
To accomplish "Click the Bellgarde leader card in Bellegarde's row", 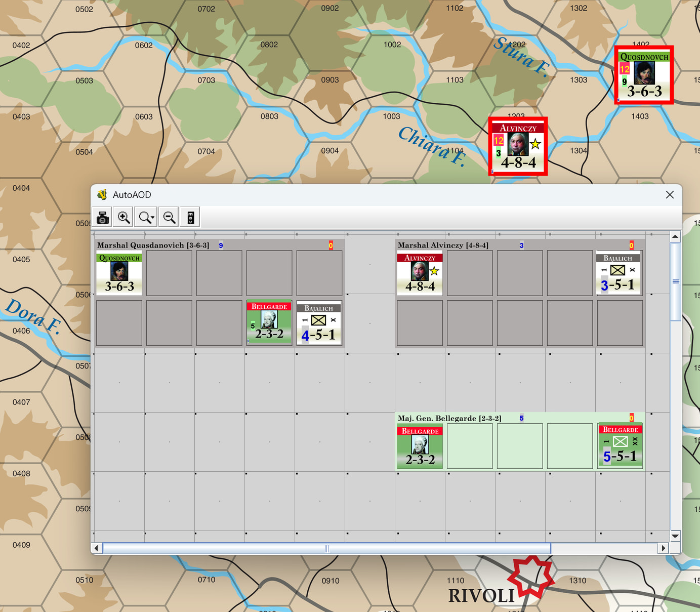I will [420, 446].
